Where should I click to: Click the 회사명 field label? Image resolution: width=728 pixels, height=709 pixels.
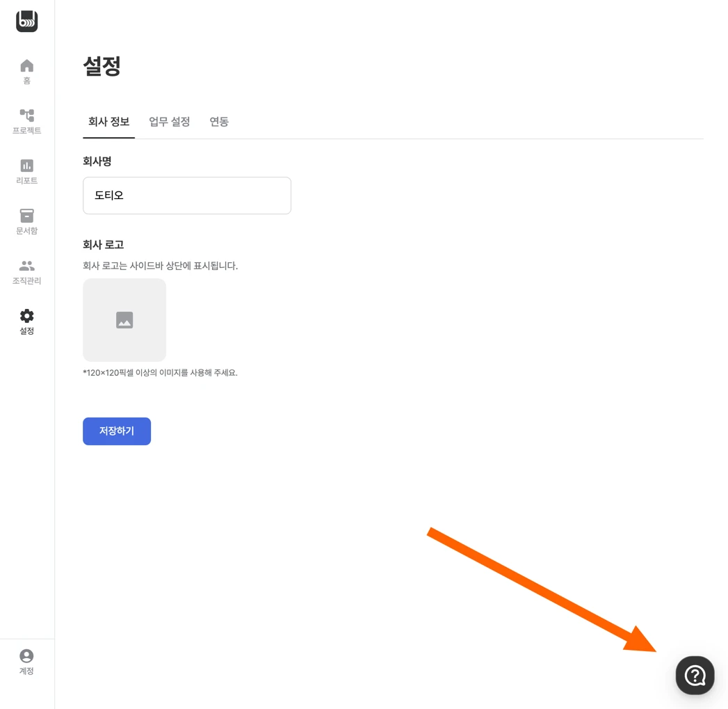tap(97, 161)
